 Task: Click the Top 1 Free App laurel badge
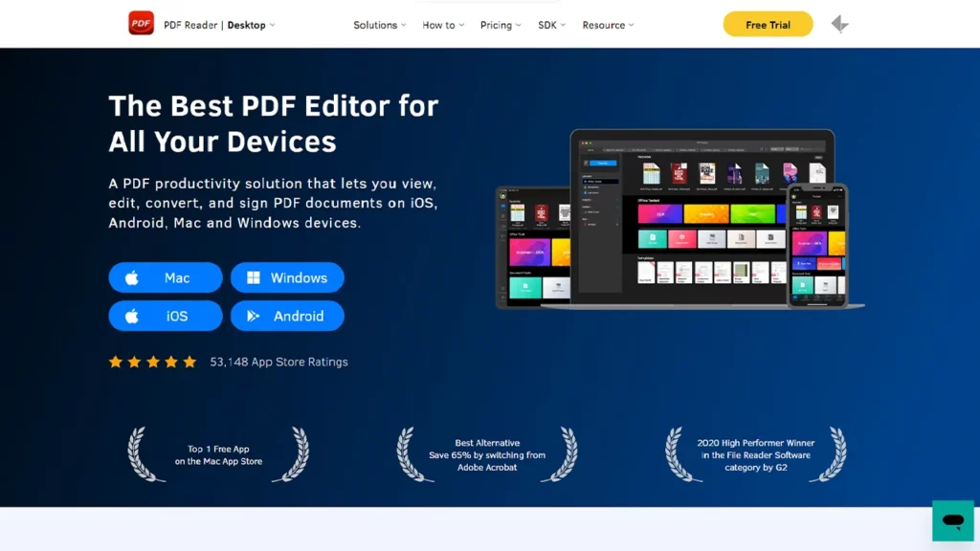click(x=218, y=454)
